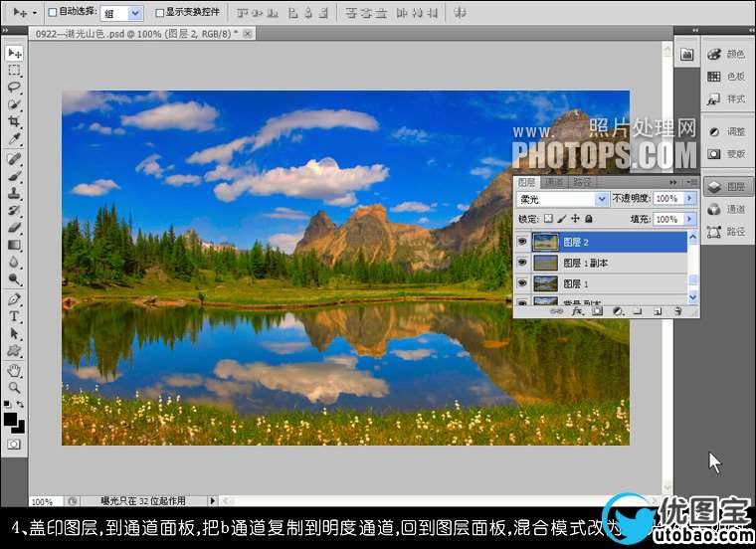The width and height of the screenshot is (756, 549).
Task: Choose the Type (T) tool
Action: coord(15,316)
